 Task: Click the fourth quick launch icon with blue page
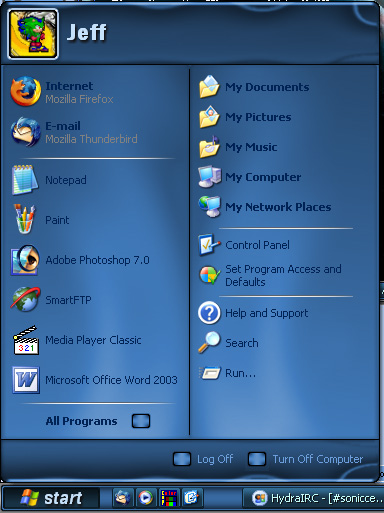(192, 498)
